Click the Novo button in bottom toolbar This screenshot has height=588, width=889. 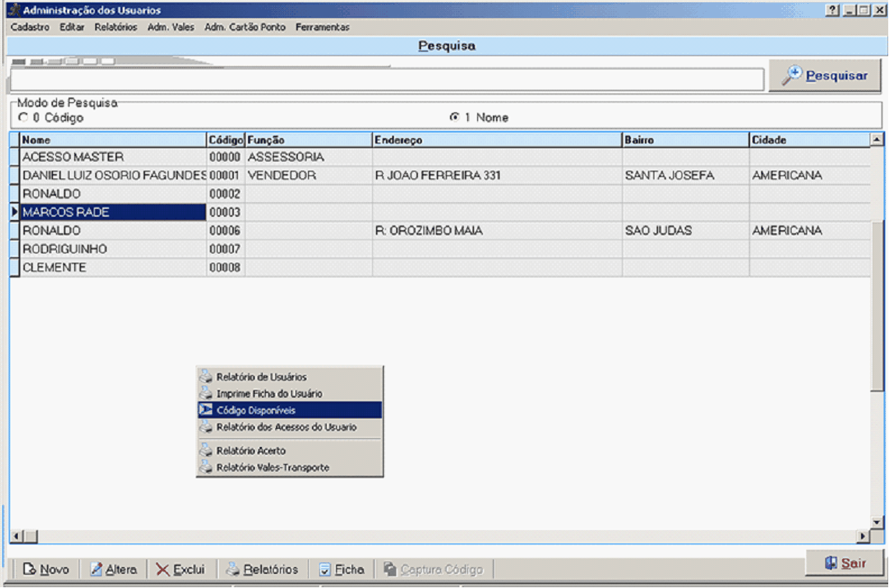pyautogui.click(x=45, y=569)
